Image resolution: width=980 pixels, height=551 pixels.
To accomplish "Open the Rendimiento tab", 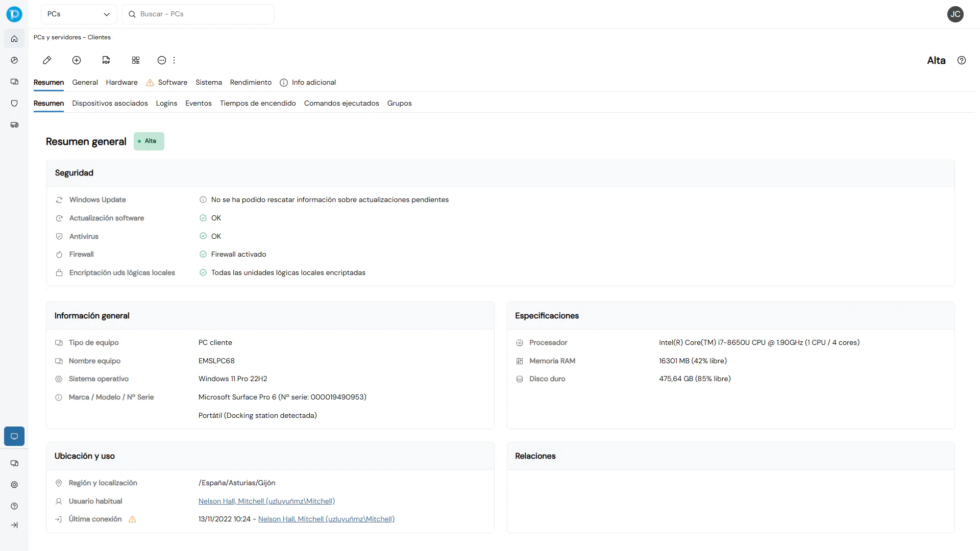I will pos(251,83).
